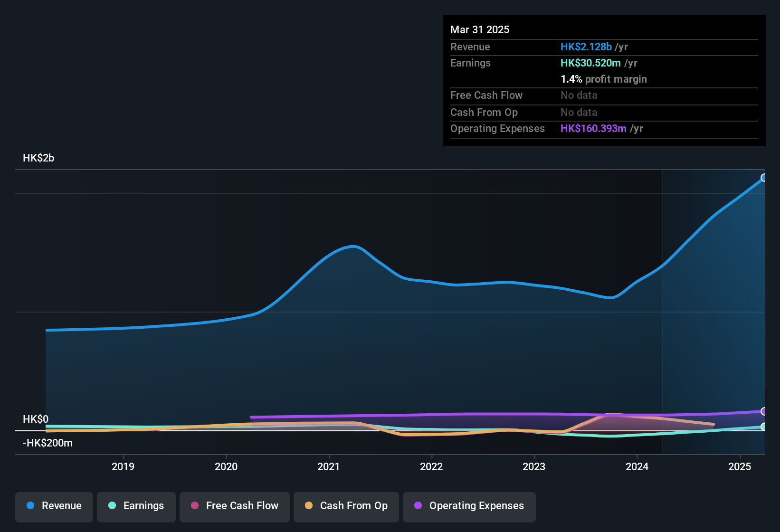Click the 2021 x-axis label
The width and height of the screenshot is (780, 532).
[x=329, y=467]
